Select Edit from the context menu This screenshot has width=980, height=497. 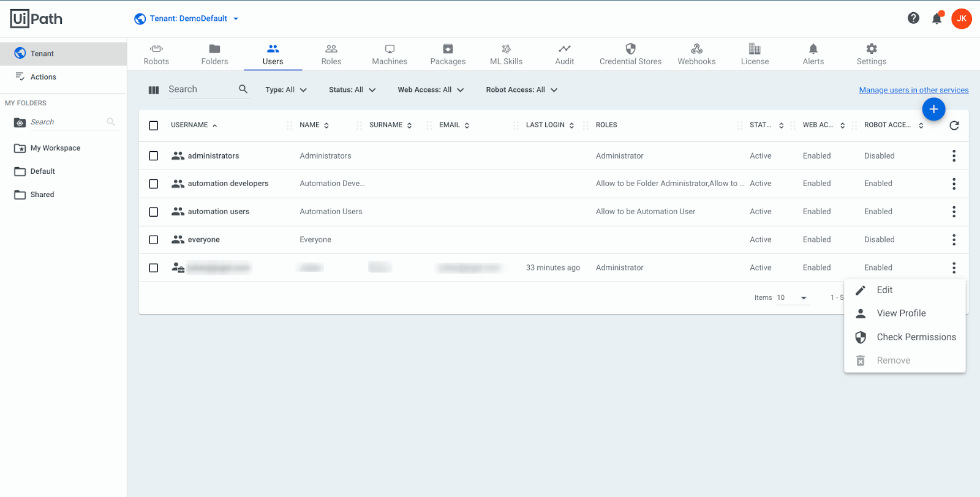point(905,290)
